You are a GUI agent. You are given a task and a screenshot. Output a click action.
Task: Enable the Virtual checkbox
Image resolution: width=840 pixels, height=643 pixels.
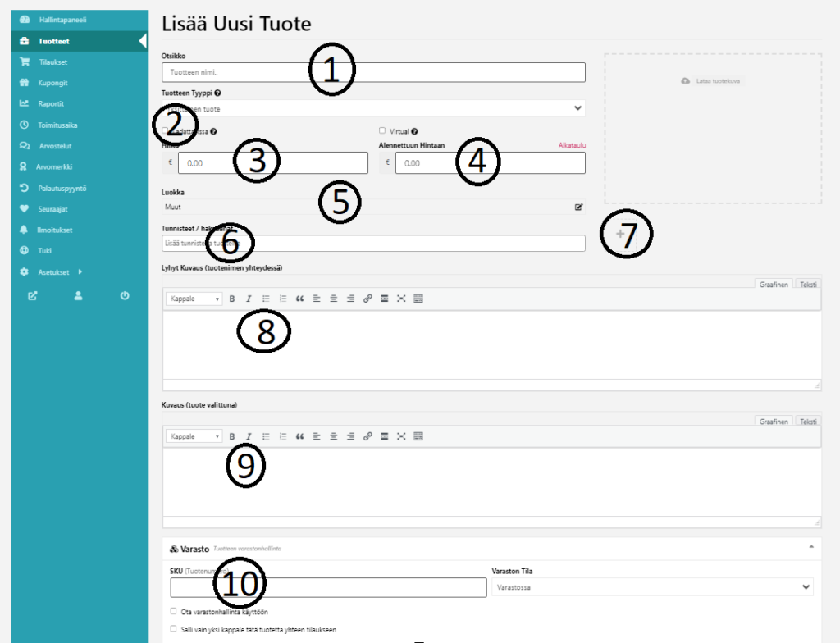click(382, 130)
